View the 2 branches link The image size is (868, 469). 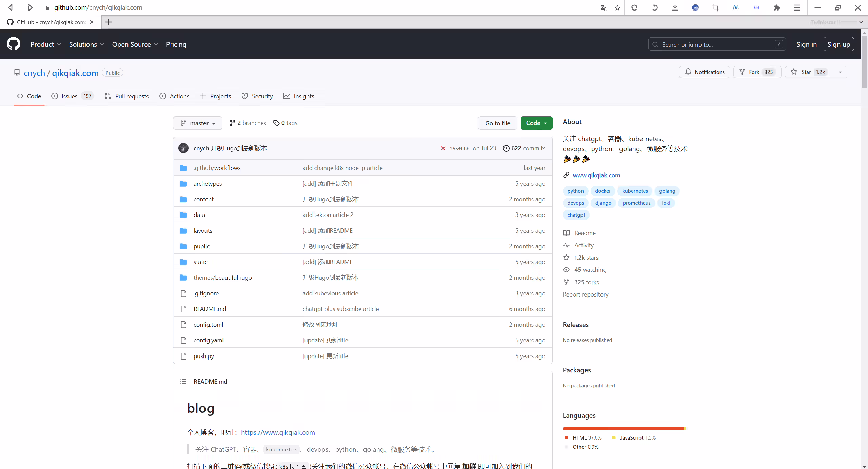[248, 123]
